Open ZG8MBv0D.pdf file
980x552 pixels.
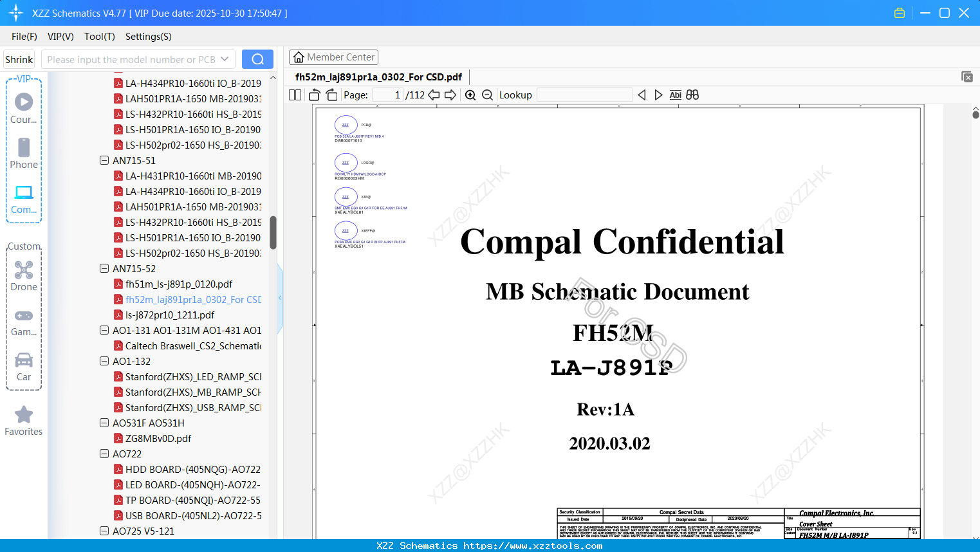coord(153,438)
